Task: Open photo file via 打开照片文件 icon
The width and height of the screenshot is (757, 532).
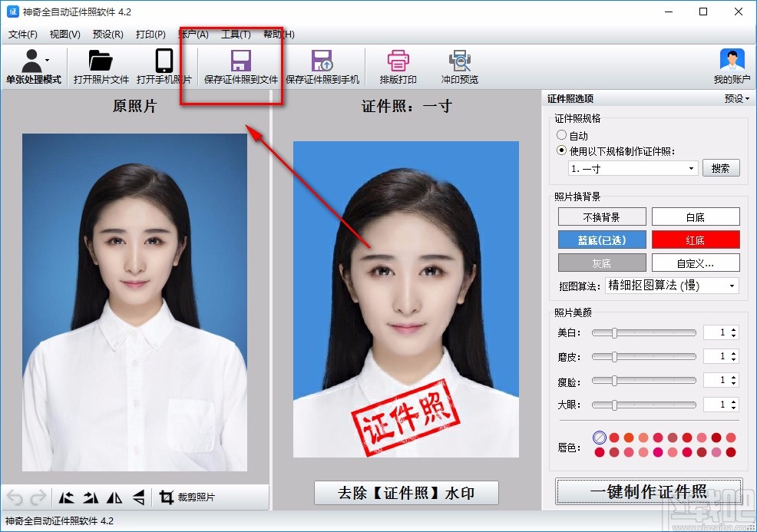Action: tap(101, 61)
